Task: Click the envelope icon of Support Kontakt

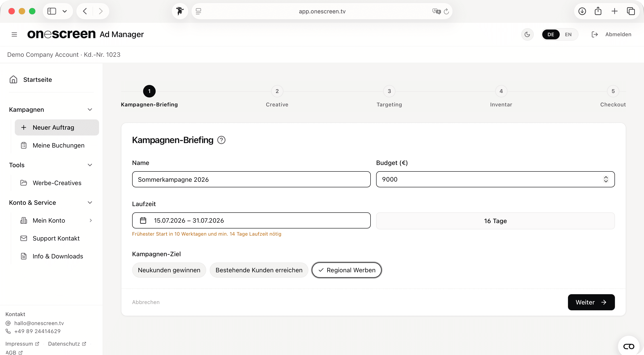Action: click(24, 239)
